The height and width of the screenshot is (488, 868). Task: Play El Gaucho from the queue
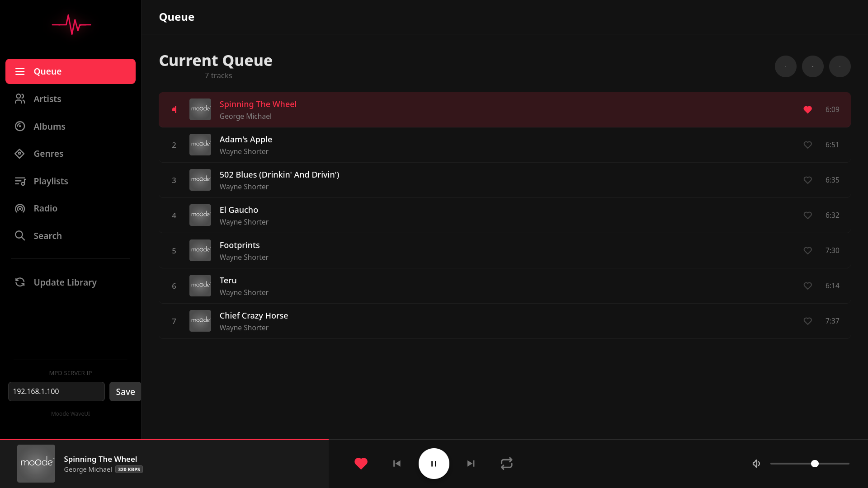(x=239, y=210)
